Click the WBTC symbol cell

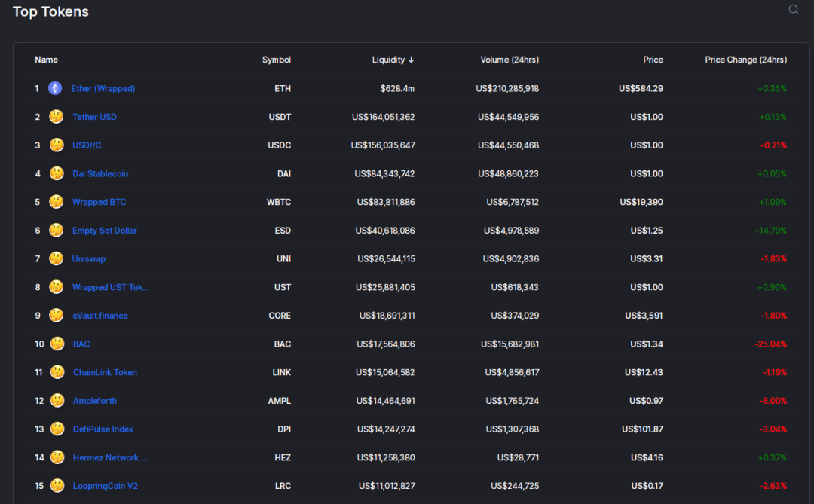(279, 202)
